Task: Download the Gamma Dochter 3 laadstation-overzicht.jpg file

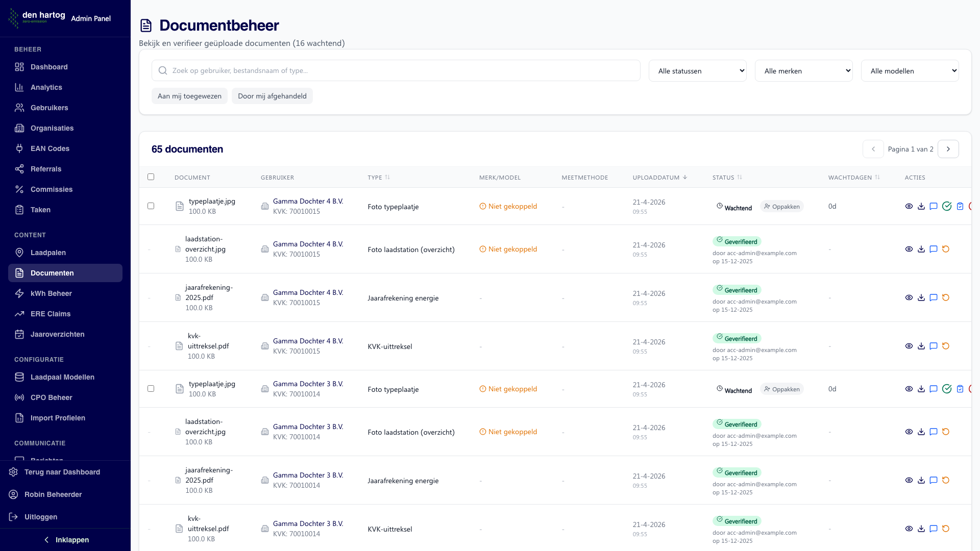Action: point(921,432)
